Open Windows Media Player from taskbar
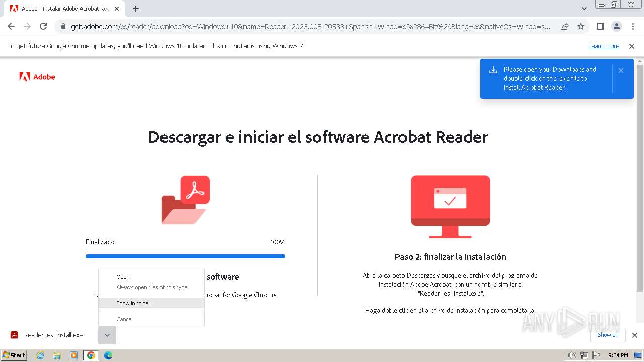This screenshot has width=644, height=362. (x=74, y=355)
